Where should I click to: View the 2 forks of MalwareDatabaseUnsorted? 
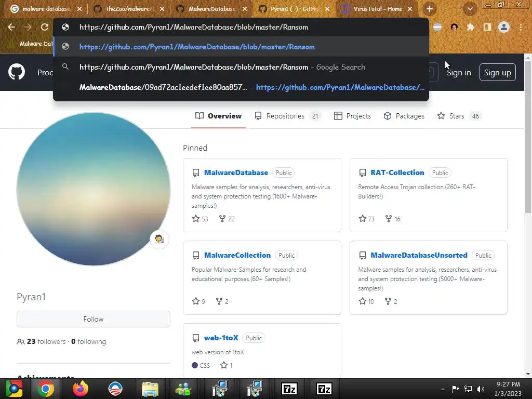391,301
